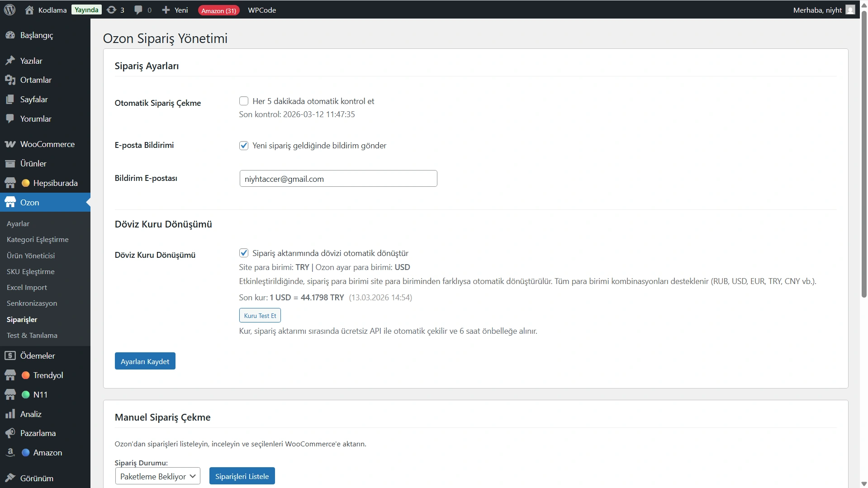Screen dimensions: 868x488
Task: Toggle the new order email notification checkbox
Action: pyautogui.click(x=244, y=145)
